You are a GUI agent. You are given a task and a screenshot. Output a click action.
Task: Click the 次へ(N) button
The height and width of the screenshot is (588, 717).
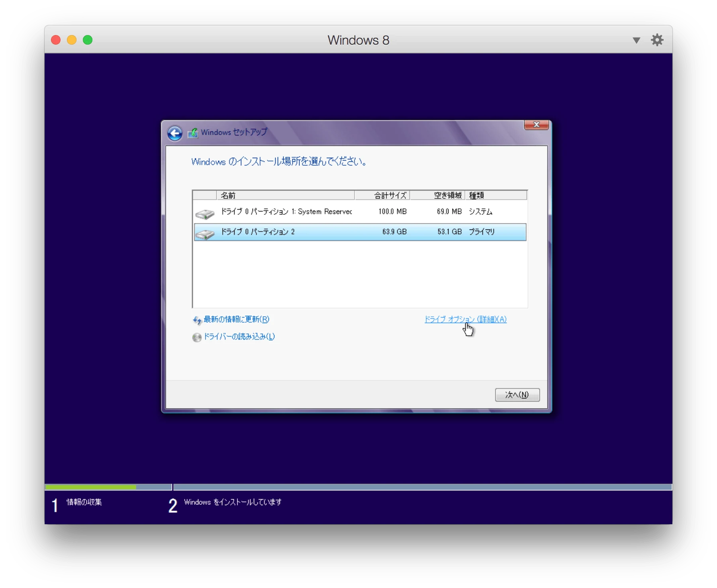coord(517,395)
